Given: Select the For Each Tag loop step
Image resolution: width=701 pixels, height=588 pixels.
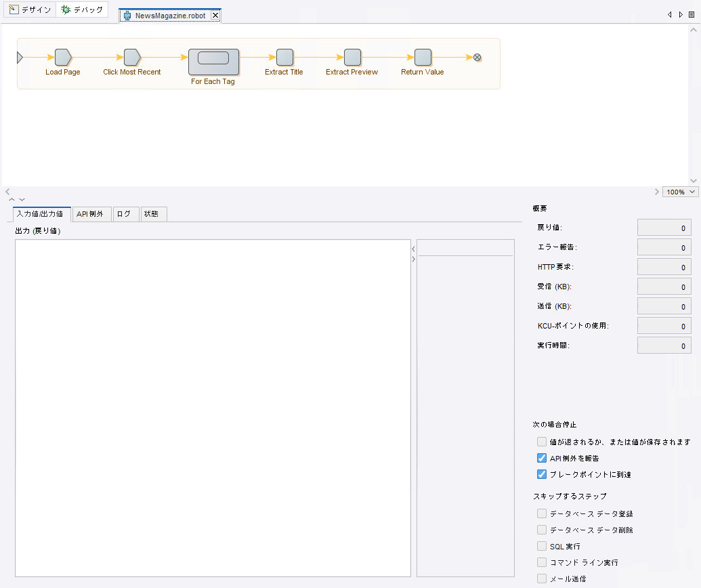Looking at the screenshot, I should pyautogui.click(x=213, y=62).
